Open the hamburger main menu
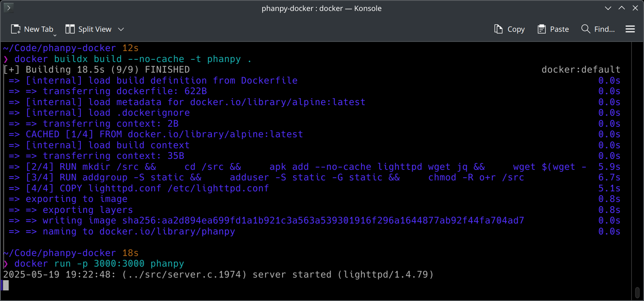This screenshot has height=301, width=644. click(630, 29)
